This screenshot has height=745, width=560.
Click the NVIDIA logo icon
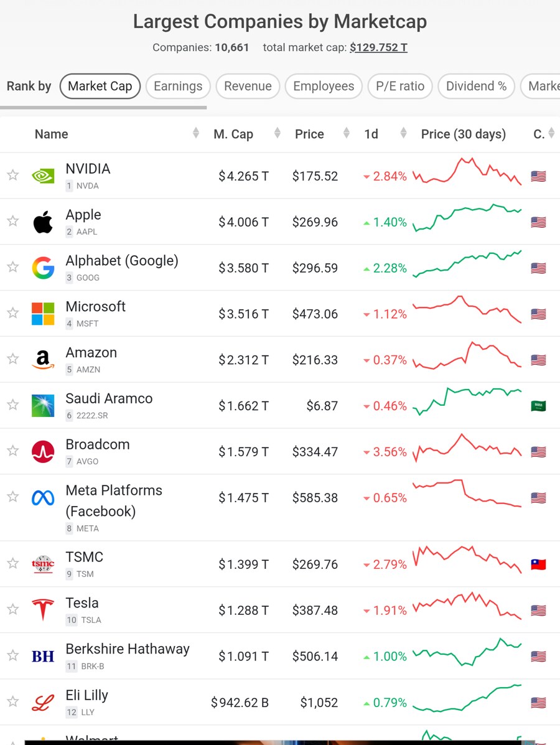(43, 176)
